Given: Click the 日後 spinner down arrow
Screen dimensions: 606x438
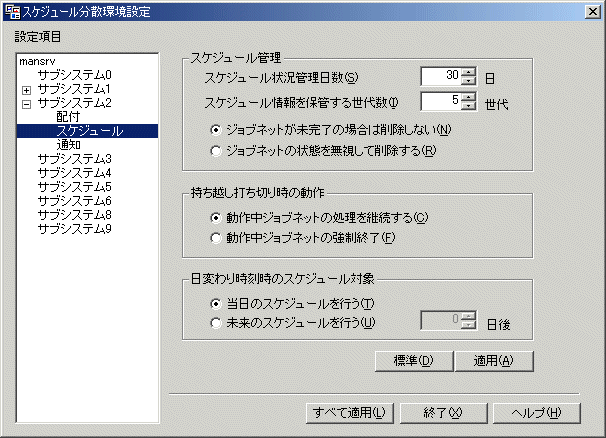Looking at the screenshot, I should 468,325.
